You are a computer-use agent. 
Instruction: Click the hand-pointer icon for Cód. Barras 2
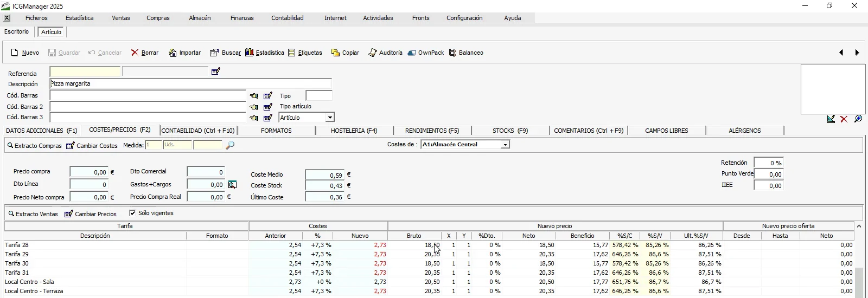click(254, 107)
